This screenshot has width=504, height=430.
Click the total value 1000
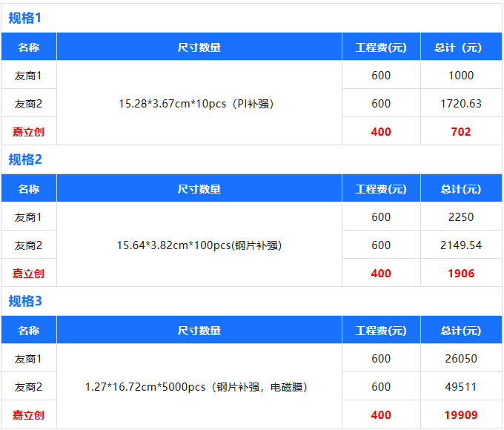(x=461, y=76)
